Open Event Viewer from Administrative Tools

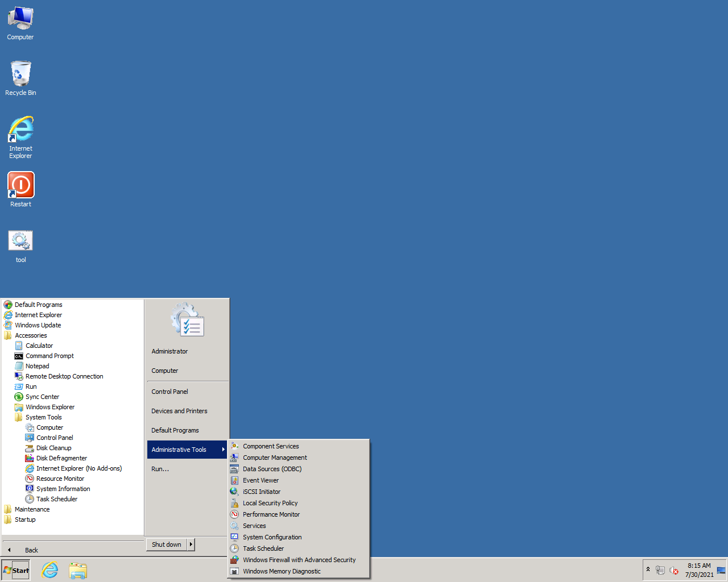click(x=260, y=480)
